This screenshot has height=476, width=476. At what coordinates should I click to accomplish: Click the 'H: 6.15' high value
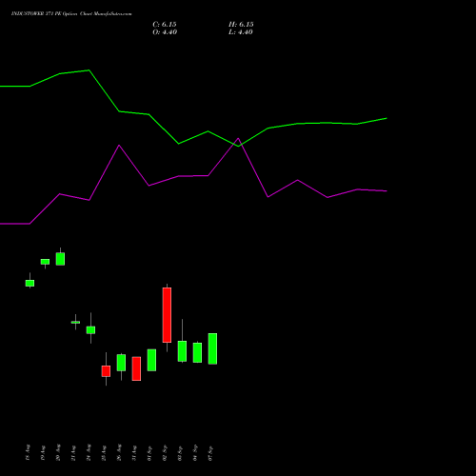241,25
